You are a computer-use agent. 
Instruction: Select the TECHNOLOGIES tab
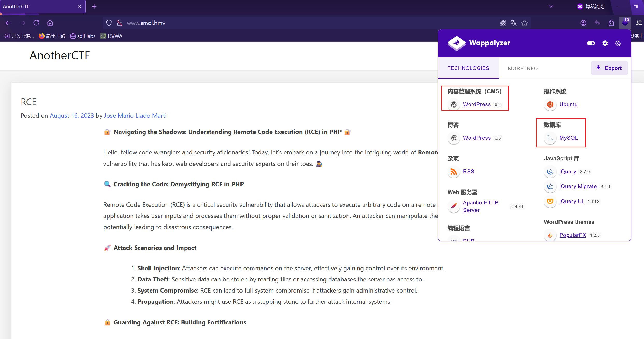[x=468, y=68]
